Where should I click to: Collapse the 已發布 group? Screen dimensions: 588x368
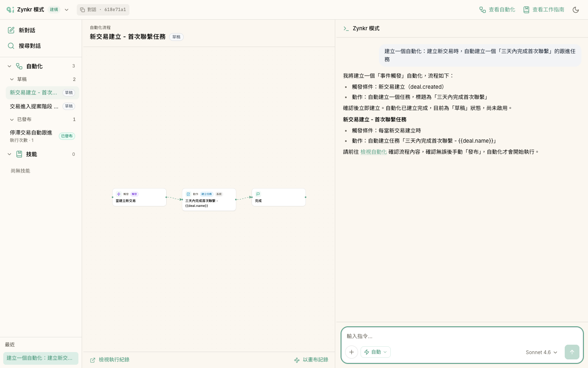(x=12, y=119)
